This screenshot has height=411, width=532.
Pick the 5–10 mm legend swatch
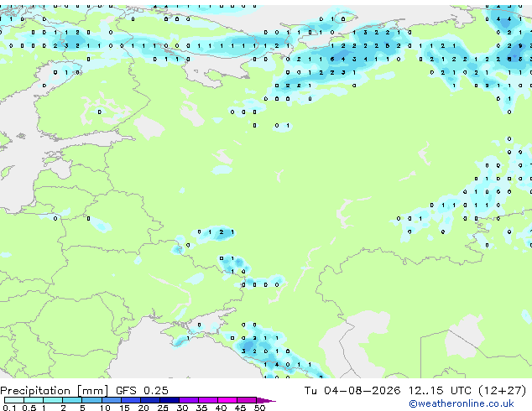click(x=91, y=400)
